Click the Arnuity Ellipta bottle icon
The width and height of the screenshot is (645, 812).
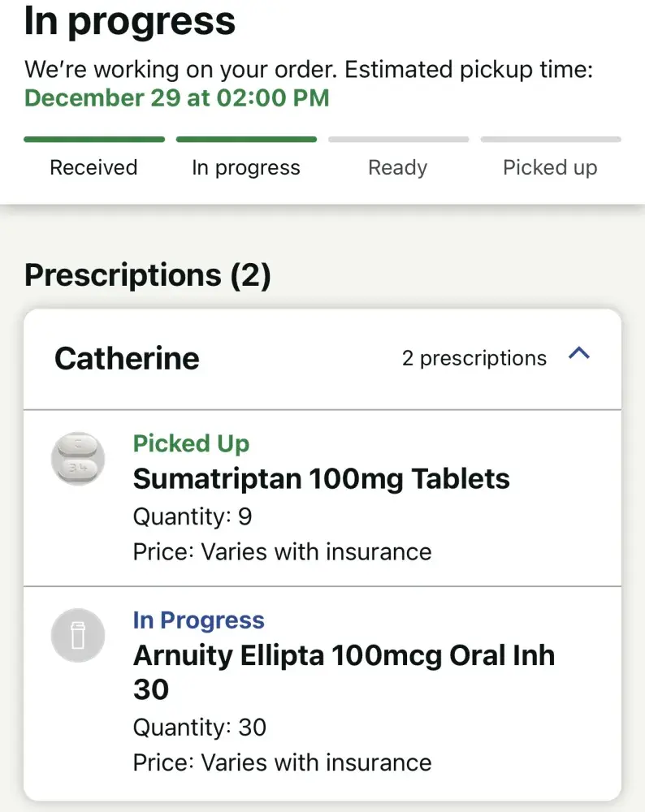coord(78,636)
